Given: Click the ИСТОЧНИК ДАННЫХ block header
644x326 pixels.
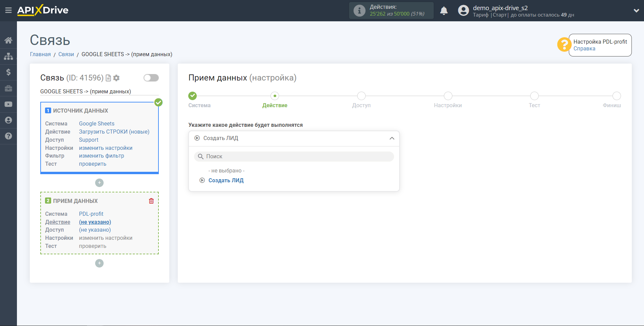Looking at the screenshot, I should [81, 111].
